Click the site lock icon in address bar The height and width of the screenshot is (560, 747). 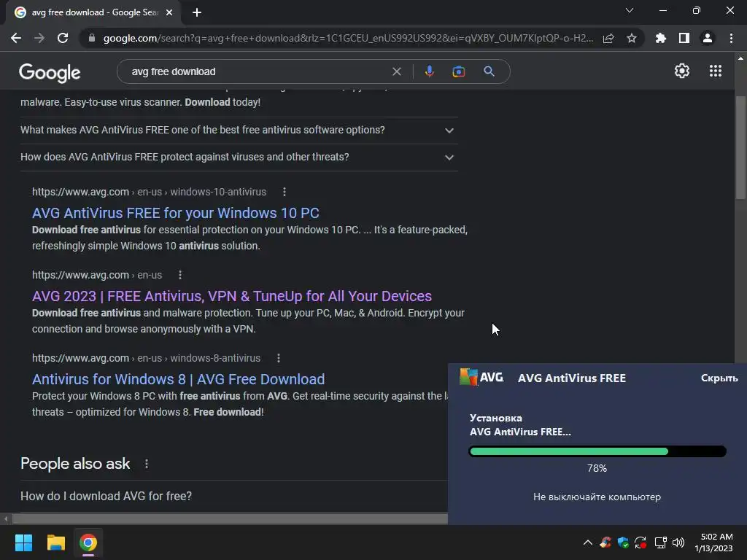pyautogui.click(x=92, y=38)
